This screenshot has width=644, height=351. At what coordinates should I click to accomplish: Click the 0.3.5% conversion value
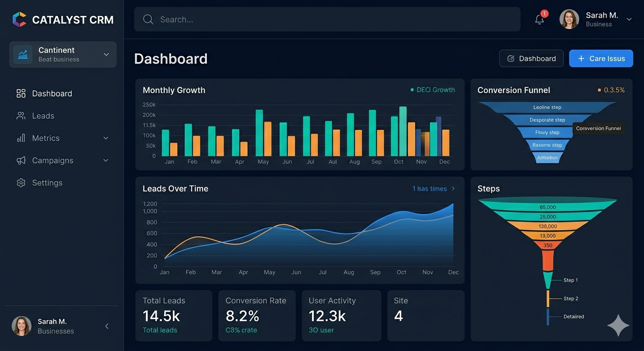(614, 90)
